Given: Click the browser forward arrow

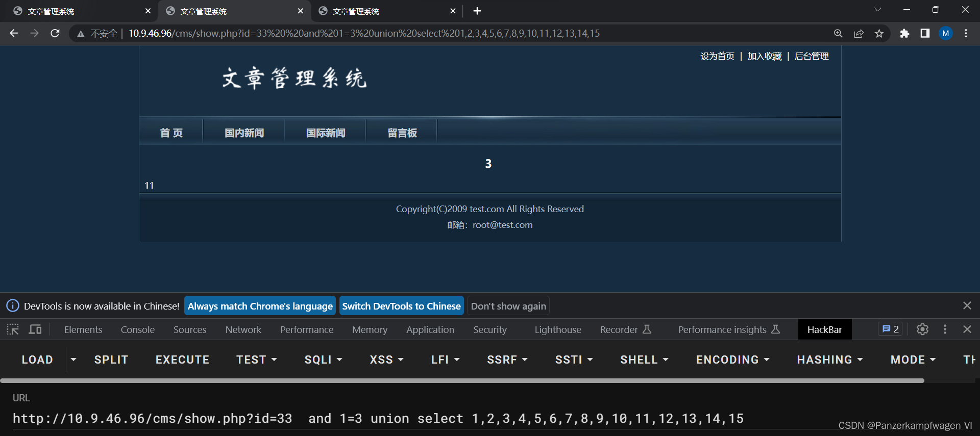Looking at the screenshot, I should pyautogui.click(x=34, y=33).
